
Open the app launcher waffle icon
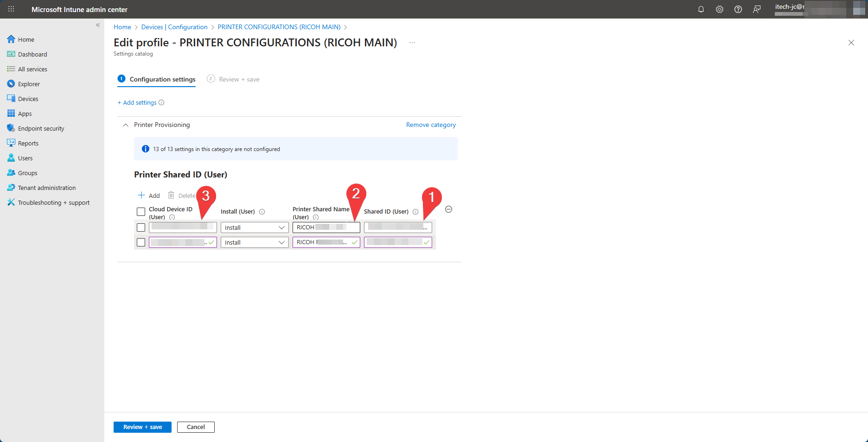click(11, 9)
